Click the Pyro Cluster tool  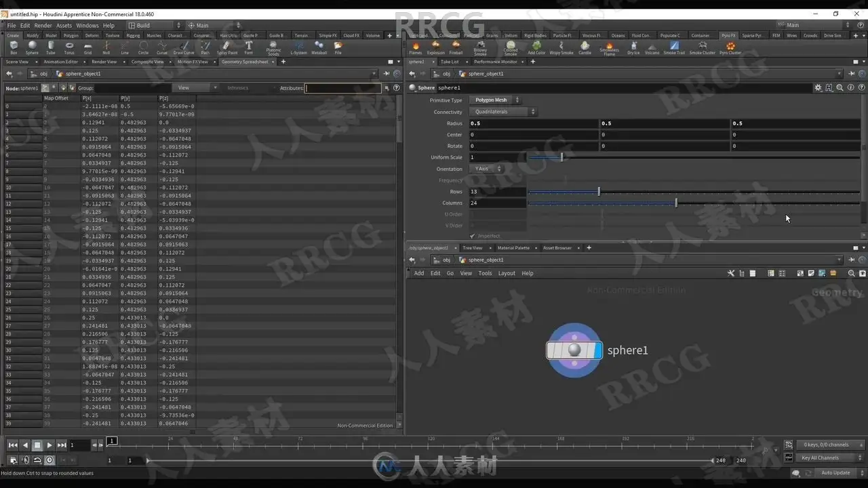pyautogui.click(x=730, y=47)
